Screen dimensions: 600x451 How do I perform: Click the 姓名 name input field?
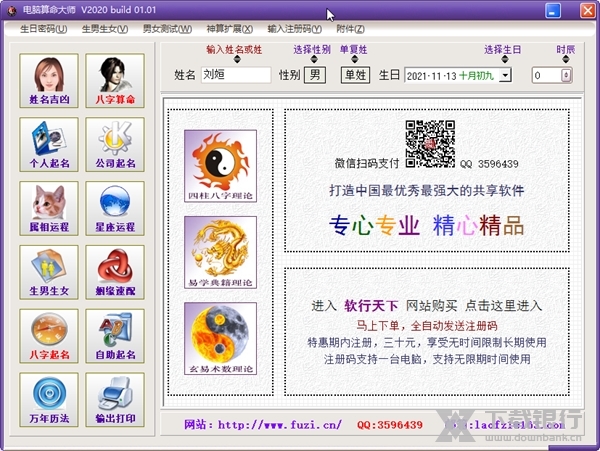click(x=236, y=75)
